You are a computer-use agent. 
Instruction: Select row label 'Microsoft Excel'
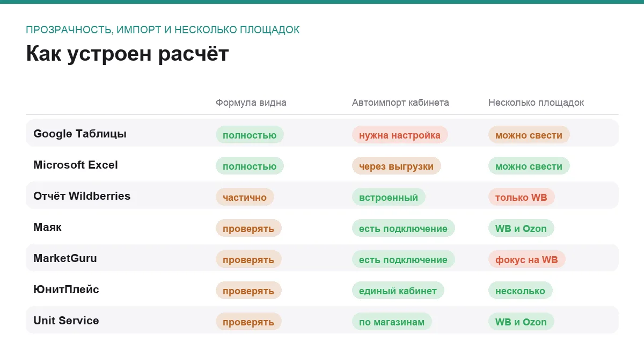pos(76,165)
